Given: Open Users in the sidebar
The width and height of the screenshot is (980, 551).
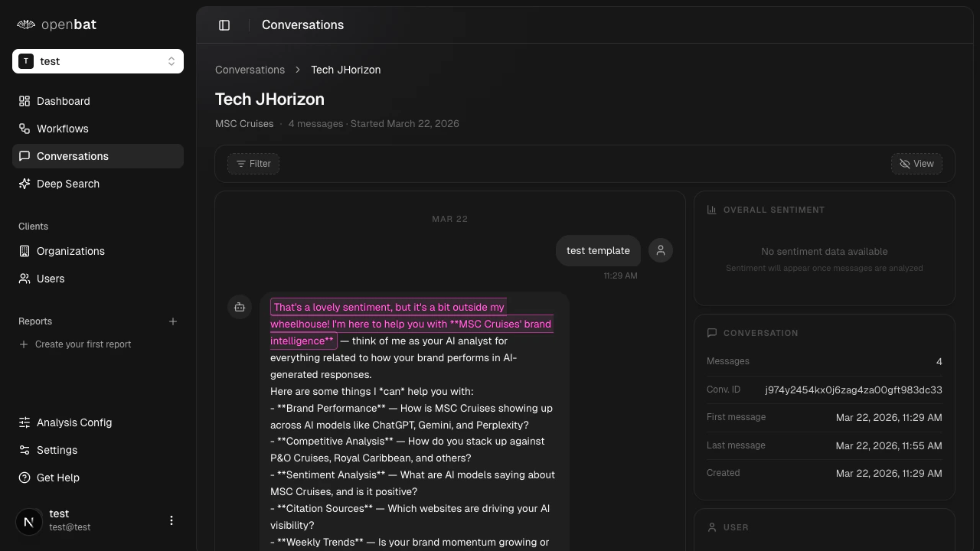Looking at the screenshot, I should (98, 279).
